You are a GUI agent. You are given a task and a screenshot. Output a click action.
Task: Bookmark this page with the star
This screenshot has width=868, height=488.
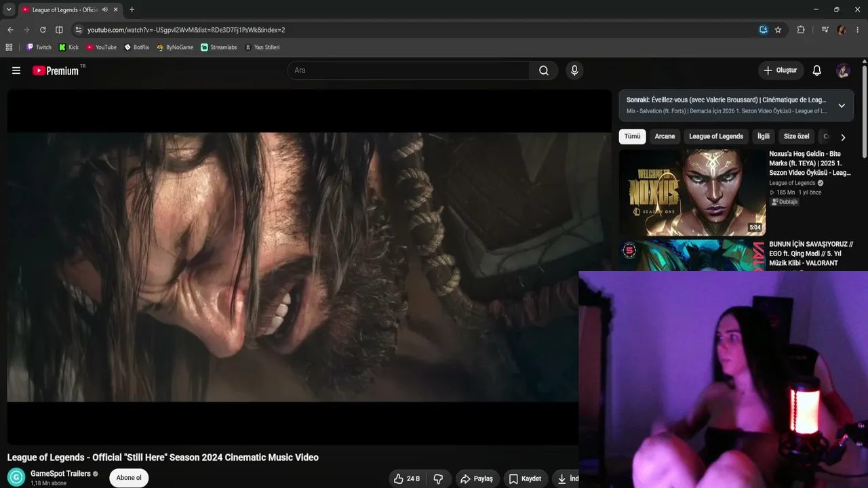pyautogui.click(x=778, y=30)
